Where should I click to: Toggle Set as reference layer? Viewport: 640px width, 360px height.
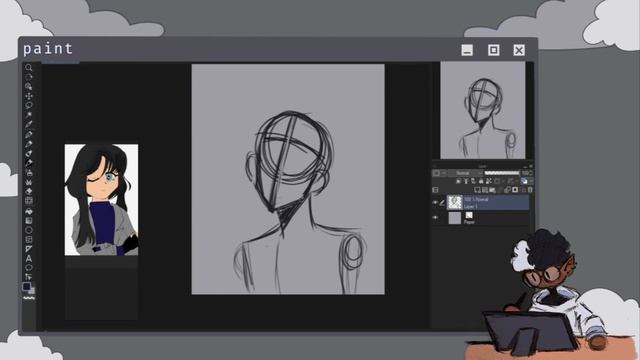(x=466, y=181)
